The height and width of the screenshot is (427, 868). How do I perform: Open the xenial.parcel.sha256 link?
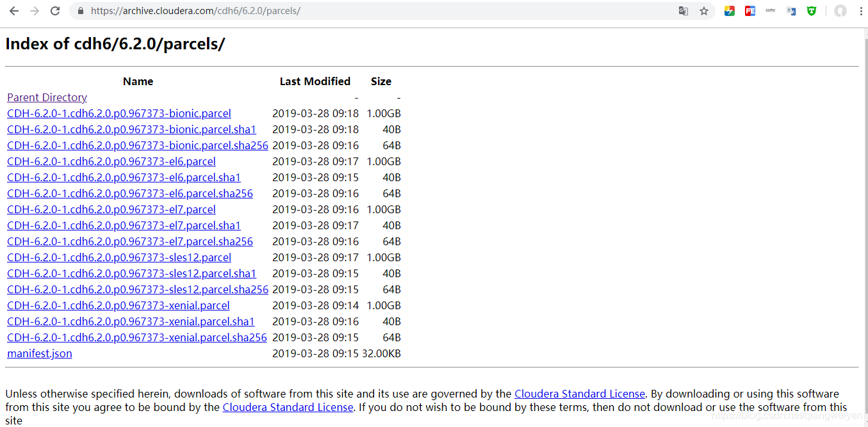pyautogui.click(x=137, y=337)
